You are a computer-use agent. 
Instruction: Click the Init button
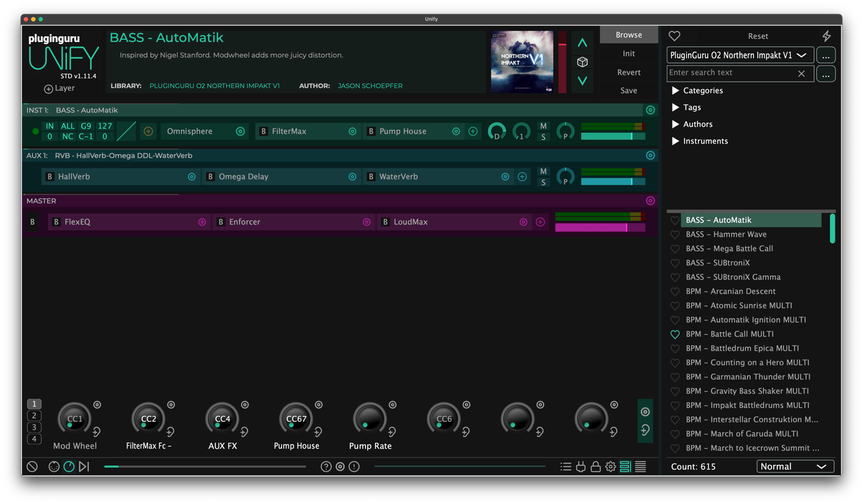point(629,54)
